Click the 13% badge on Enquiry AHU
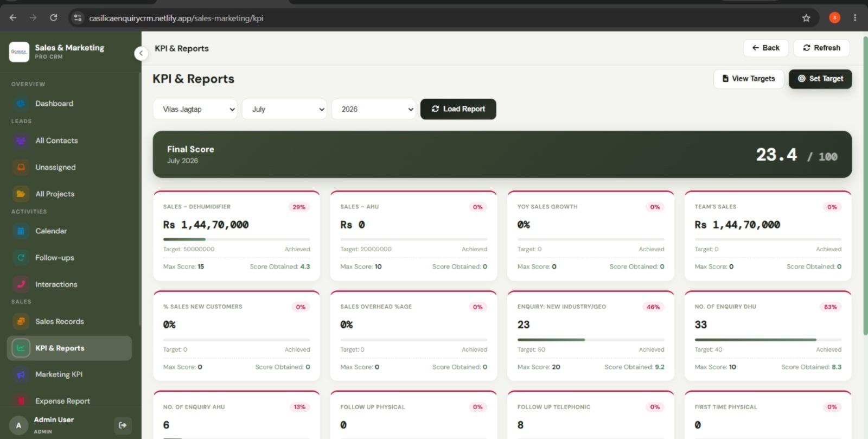 click(x=299, y=407)
